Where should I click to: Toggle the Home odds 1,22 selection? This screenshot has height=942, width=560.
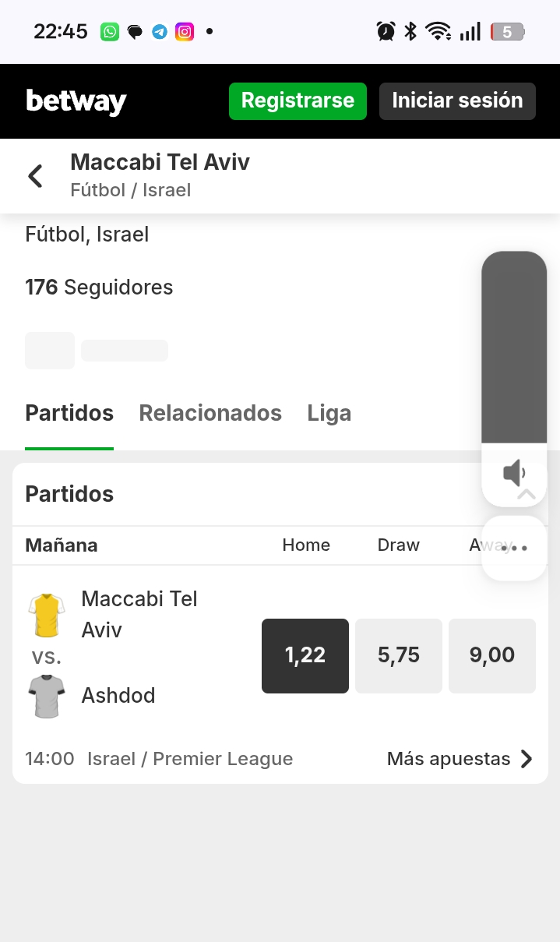[305, 655]
